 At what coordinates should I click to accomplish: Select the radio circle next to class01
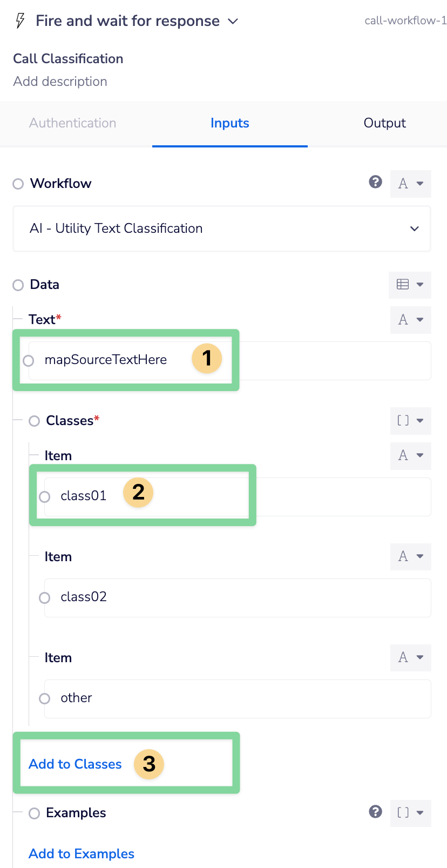tap(44, 496)
